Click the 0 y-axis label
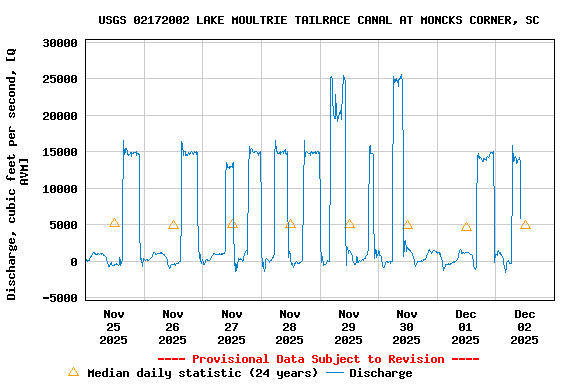The height and width of the screenshot is (384, 576). point(74,262)
